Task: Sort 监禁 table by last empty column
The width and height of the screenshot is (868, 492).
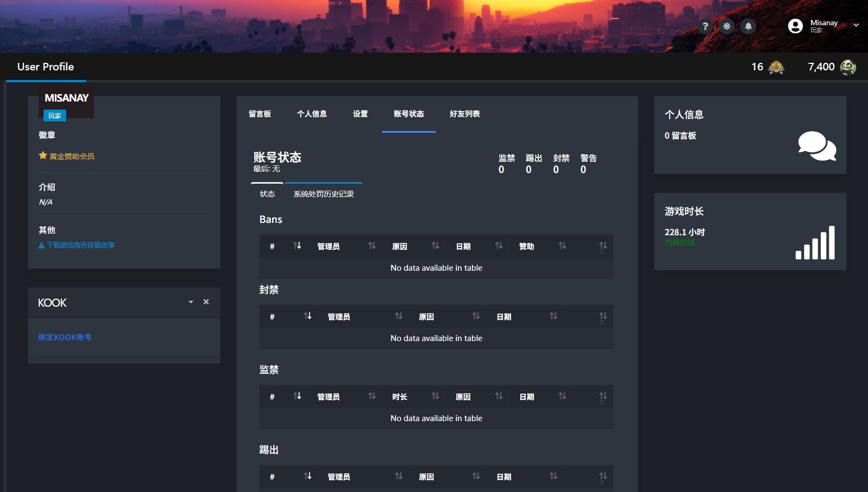Action: (592, 396)
